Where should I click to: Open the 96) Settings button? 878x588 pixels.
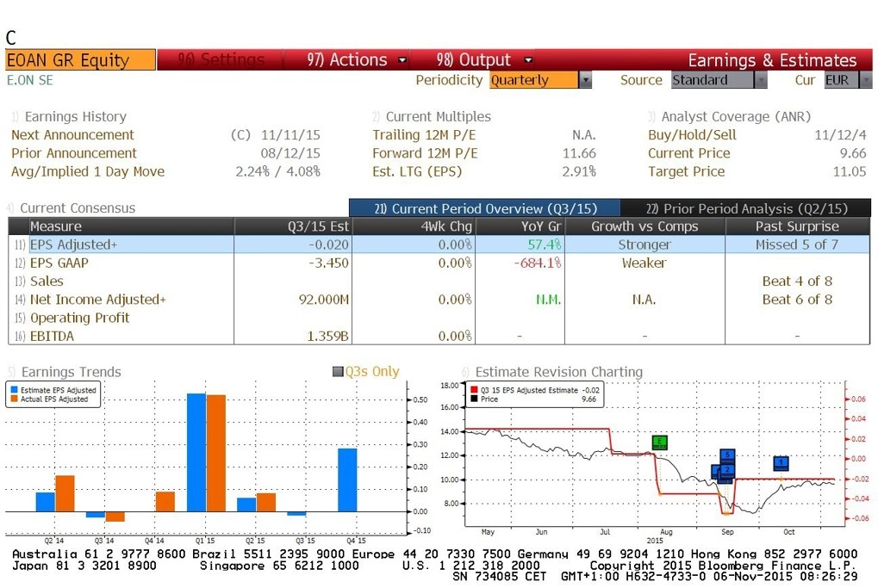221,60
